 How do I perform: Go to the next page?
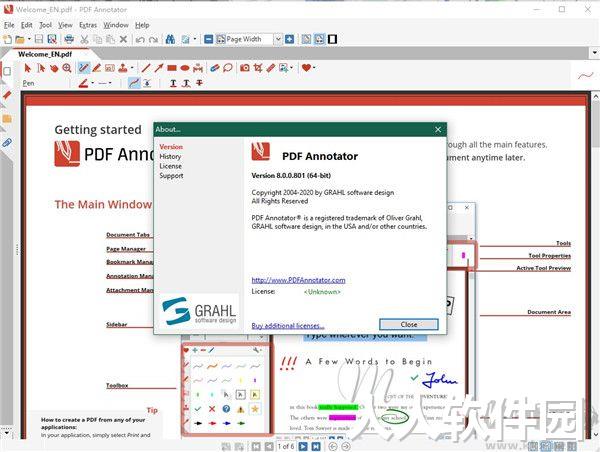(x=303, y=446)
